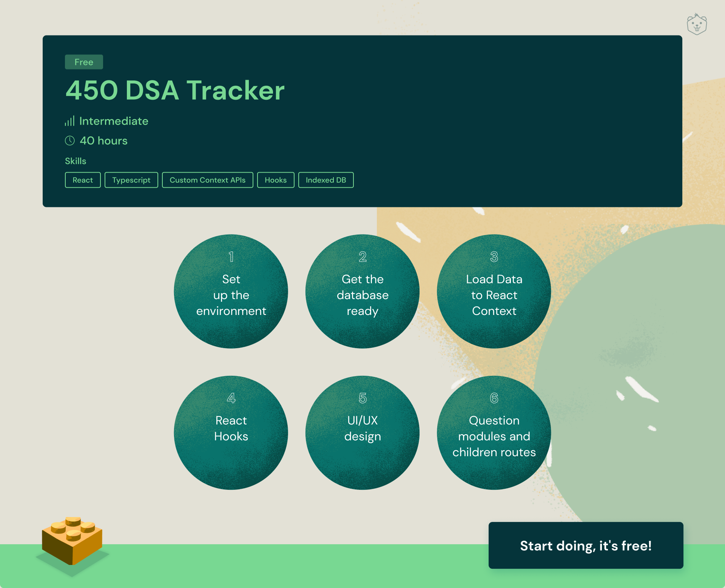Screen dimensions: 725x588
Task: Select step 5 UI/UX design circle
Action: (x=363, y=430)
